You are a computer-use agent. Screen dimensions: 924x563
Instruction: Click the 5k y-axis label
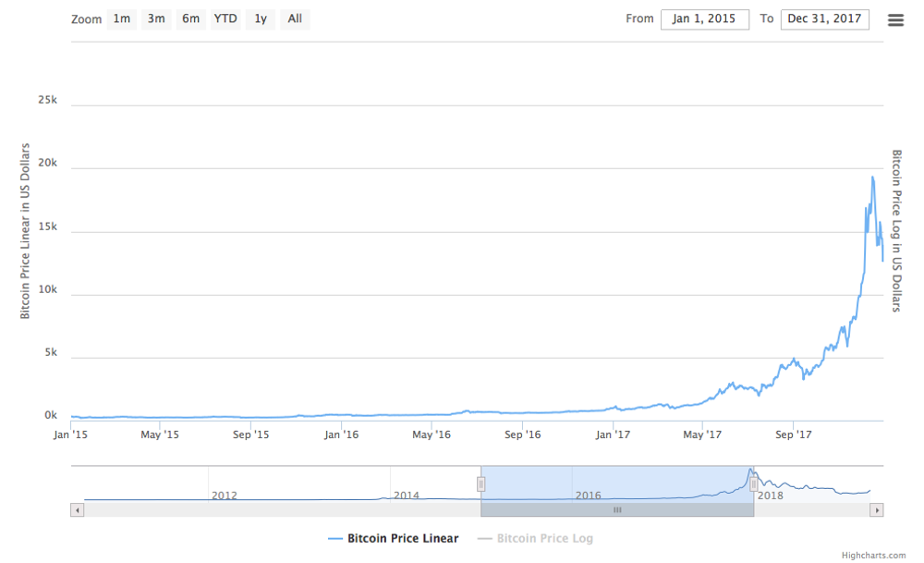pos(51,352)
